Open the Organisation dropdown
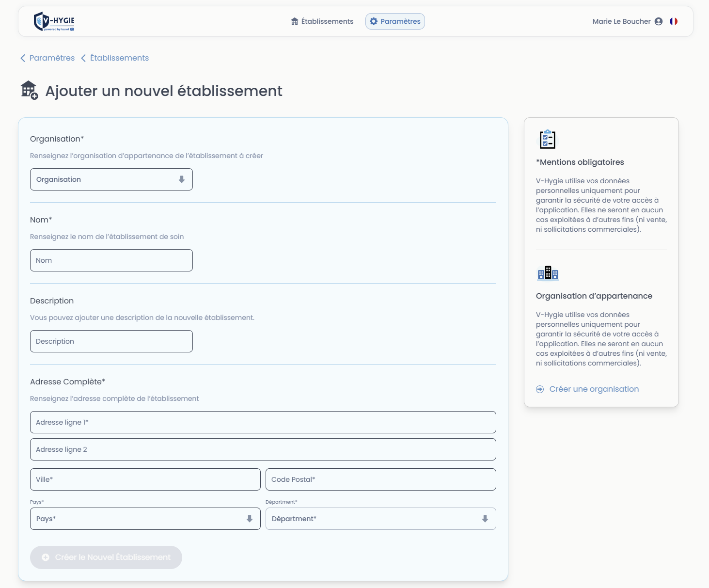The image size is (709, 588). pyautogui.click(x=111, y=179)
